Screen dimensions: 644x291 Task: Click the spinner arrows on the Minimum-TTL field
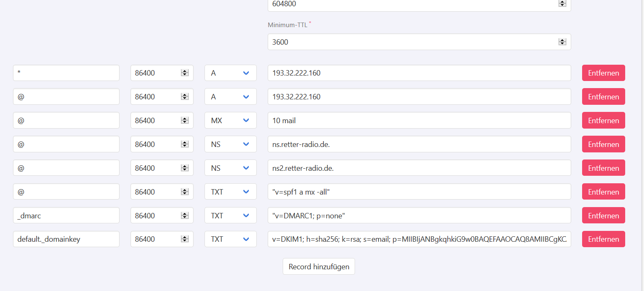pos(562,42)
